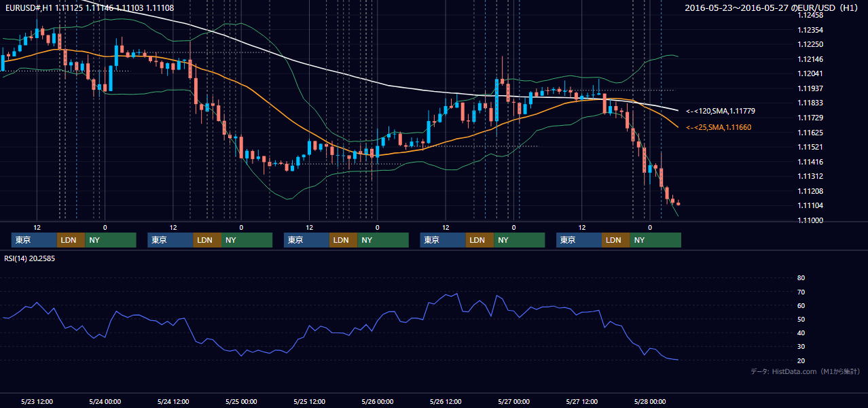Click the 1.11521 price axis label

pyautogui.click(x=810, y=147)
